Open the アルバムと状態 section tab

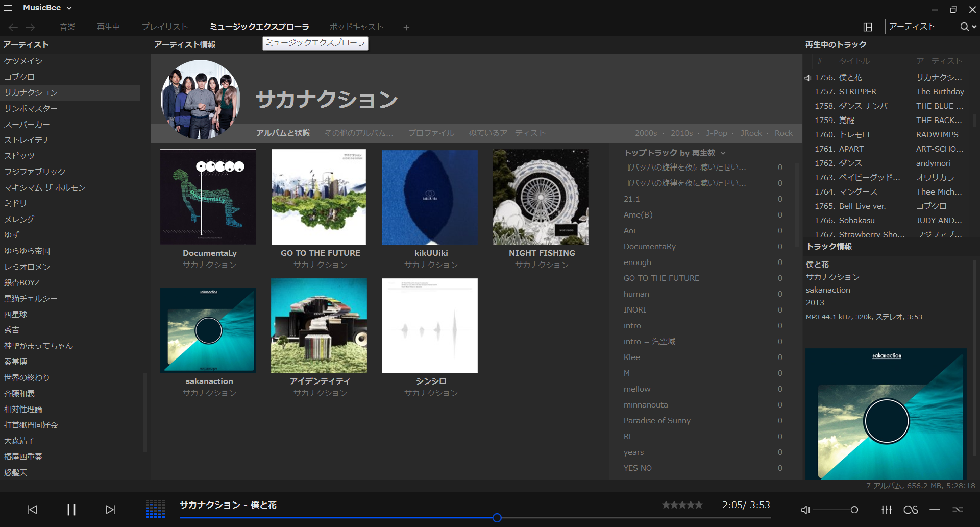click(283, 133)
